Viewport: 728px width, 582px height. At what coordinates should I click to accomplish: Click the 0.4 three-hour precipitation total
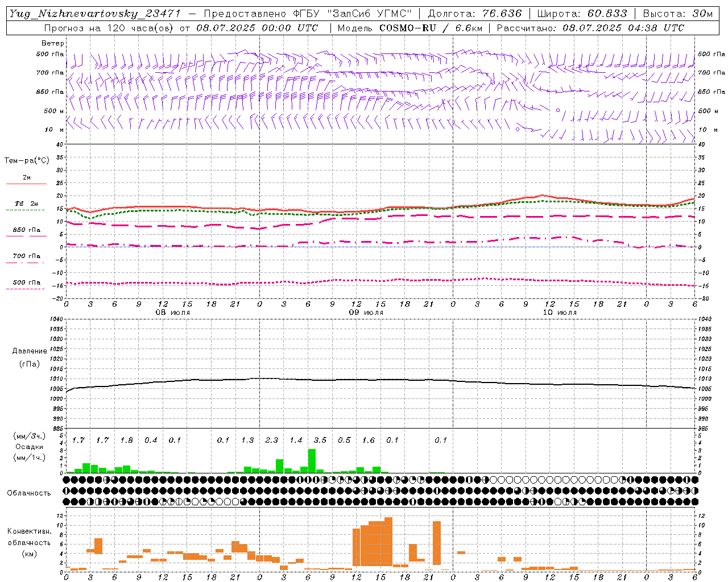point(151,440)
